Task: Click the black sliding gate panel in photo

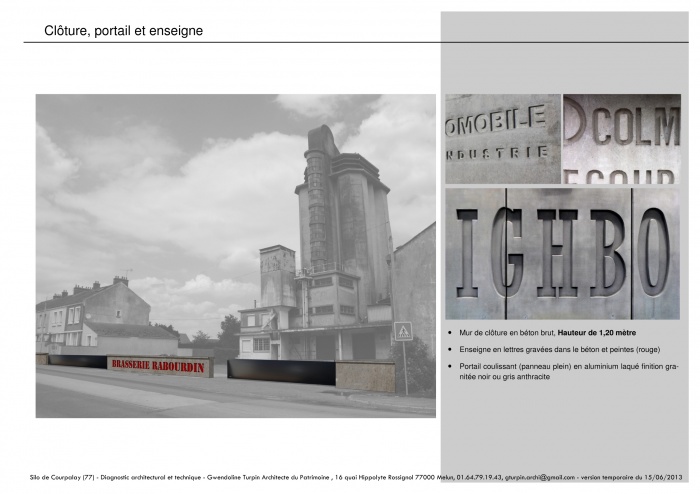Action: coord(280,369)
